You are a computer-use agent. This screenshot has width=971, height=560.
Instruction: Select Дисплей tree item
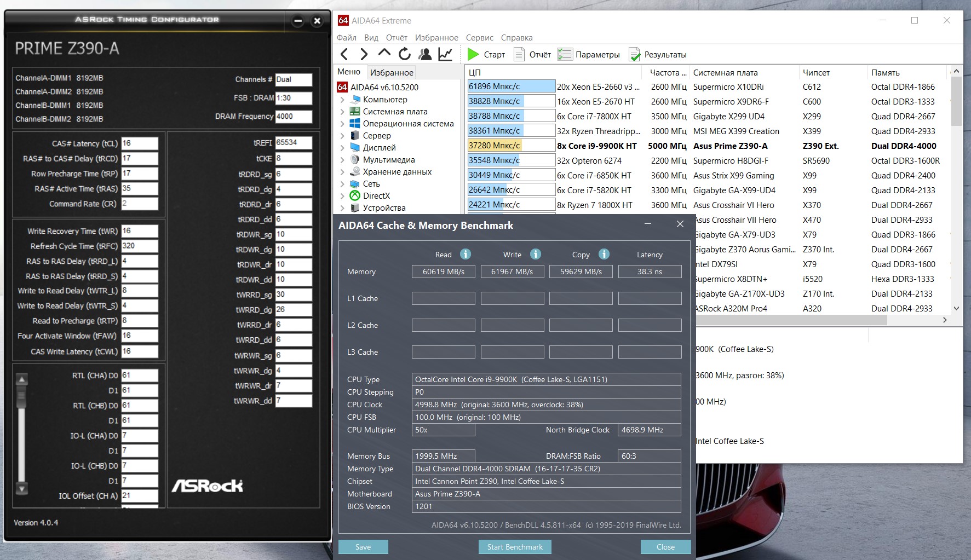[379, 147]
